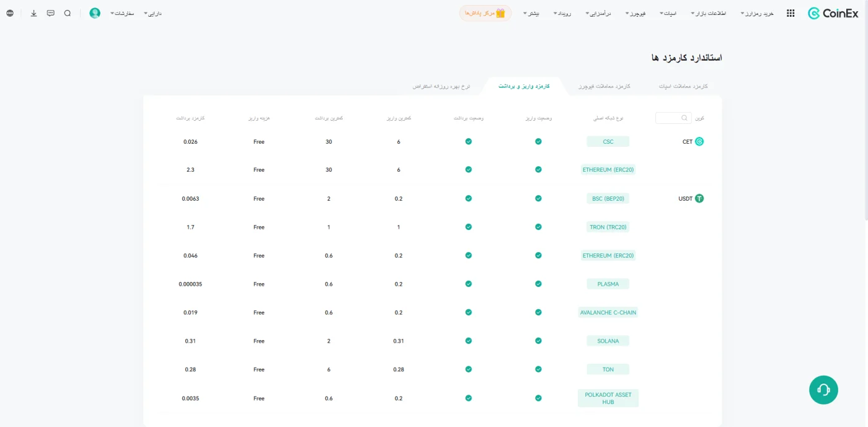Click the USDT coin icon
The image size is (868, 427).
pyautogui.click(x=699, y=199)
